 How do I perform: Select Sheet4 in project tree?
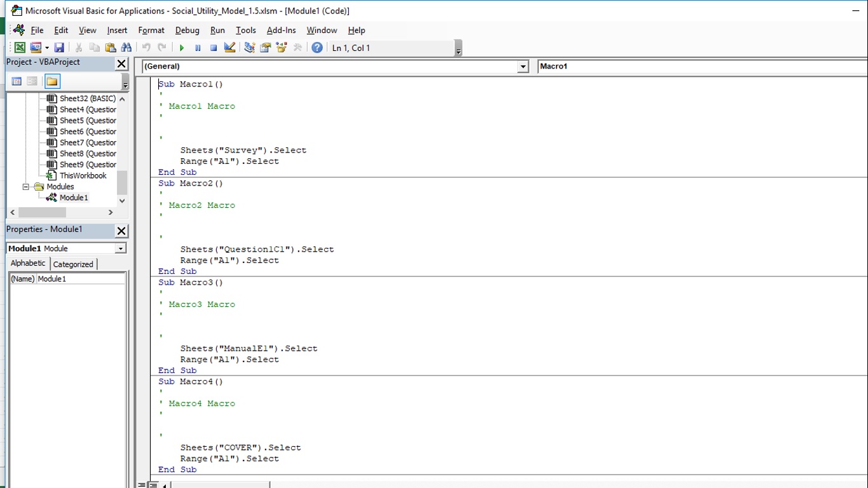[88, 109]
